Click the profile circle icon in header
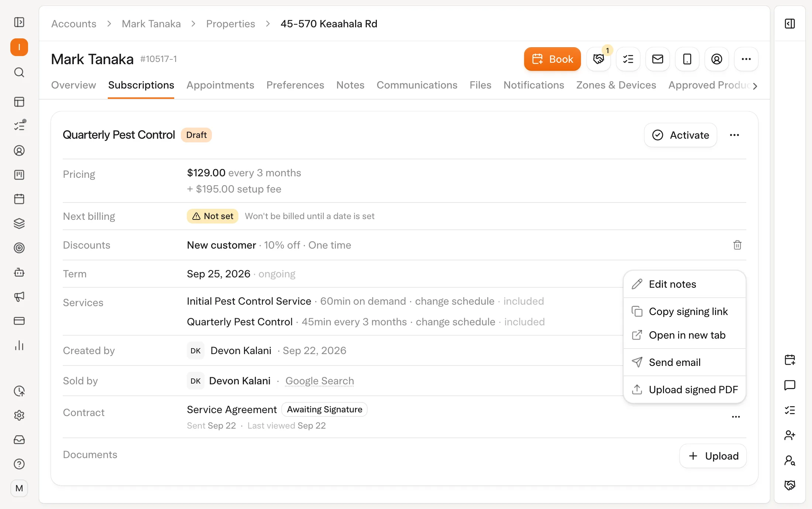Screen dimensions: 812x509 pyautogui.click(x=717, y=59)
